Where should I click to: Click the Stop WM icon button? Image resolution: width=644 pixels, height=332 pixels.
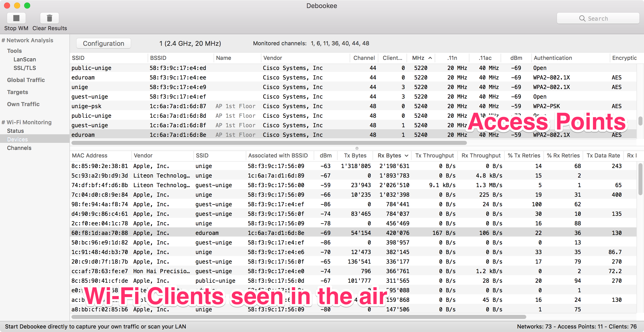pos(16,18)
